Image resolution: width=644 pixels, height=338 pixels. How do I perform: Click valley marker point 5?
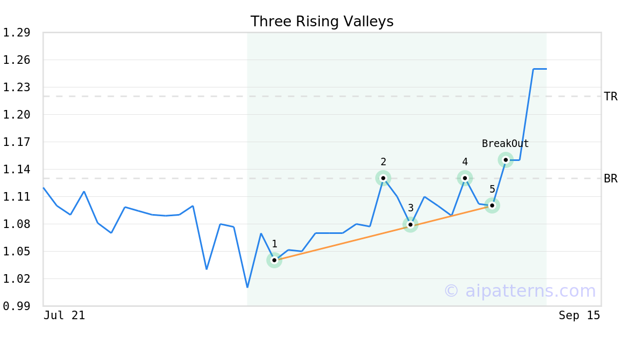coord(492,205)
